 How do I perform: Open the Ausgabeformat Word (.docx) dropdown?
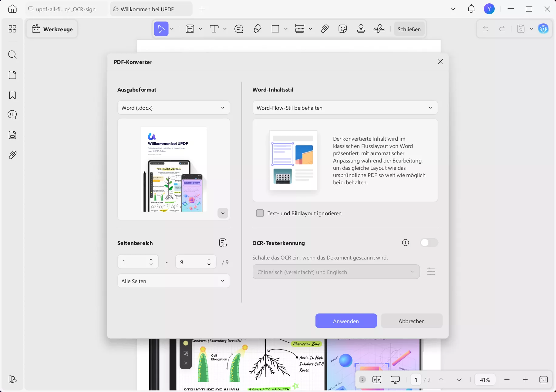tap(174, 108)
